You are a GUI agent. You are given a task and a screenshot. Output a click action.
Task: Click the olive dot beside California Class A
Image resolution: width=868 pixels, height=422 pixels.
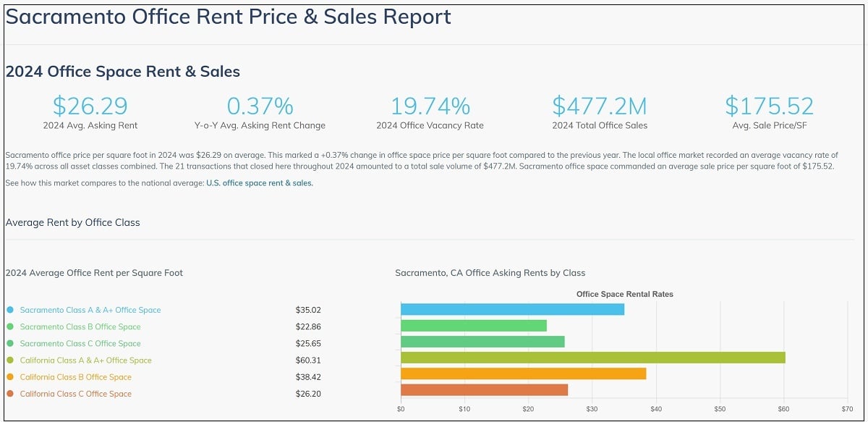click(10, 360)
